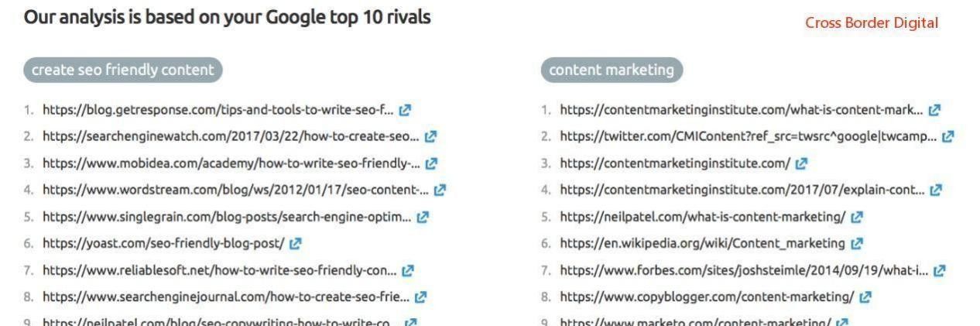980x326 pixels.
Task: Select the "create seo friendly content" keyword tag
Action: 123,70
